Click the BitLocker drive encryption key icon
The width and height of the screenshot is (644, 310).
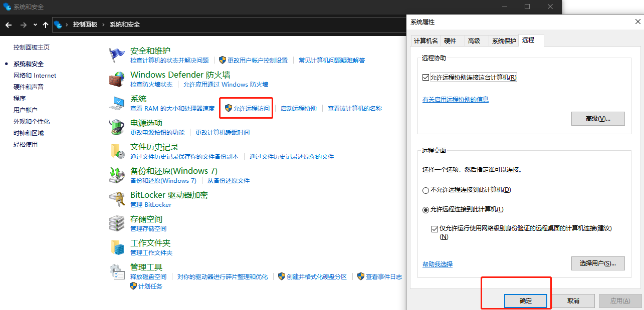click(x=117, y=199)
